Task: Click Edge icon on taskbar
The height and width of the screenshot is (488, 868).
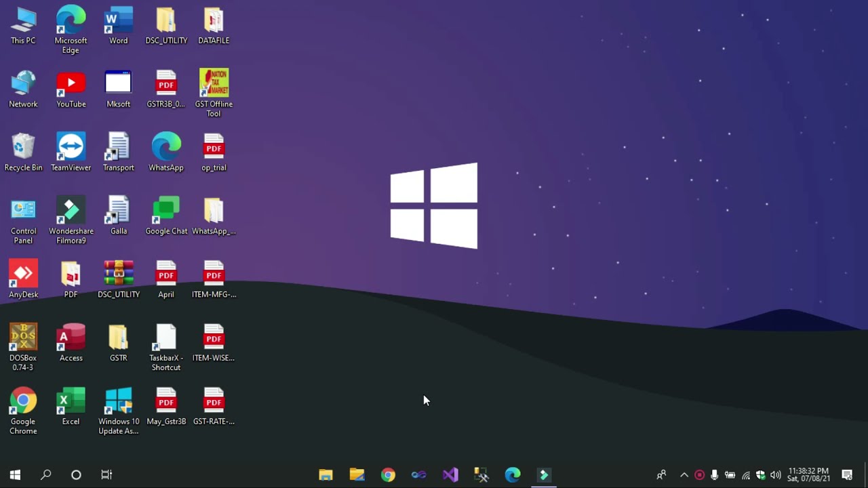Action: pos(513,474)
